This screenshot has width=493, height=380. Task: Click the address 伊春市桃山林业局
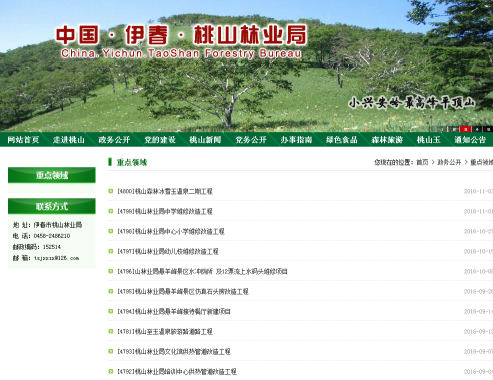[58, 225]
